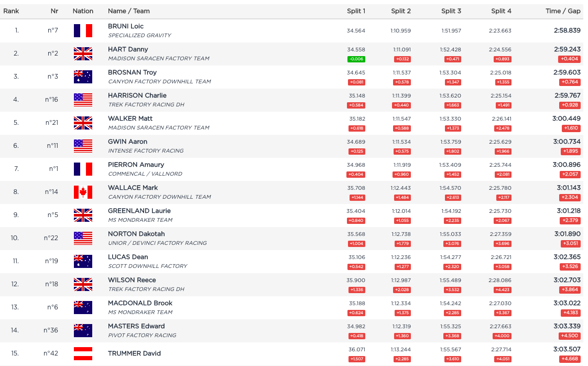Click team name SPECIALIZED GRAVITY

(139, 36)
